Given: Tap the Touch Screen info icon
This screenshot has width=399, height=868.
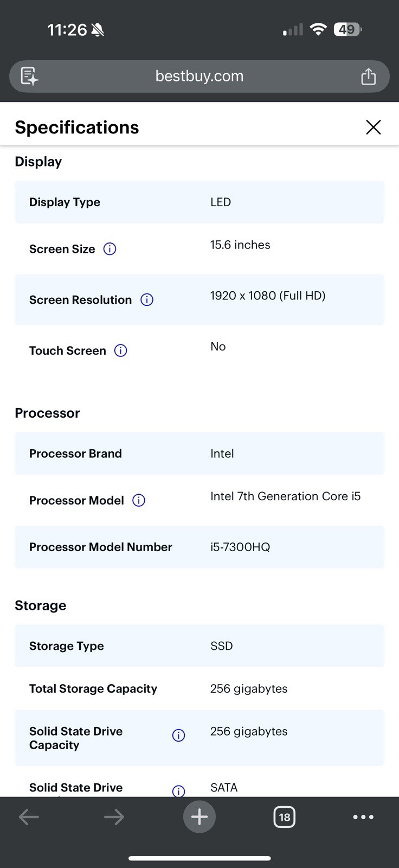Looking at the screenshot, I should coord(121,350).
